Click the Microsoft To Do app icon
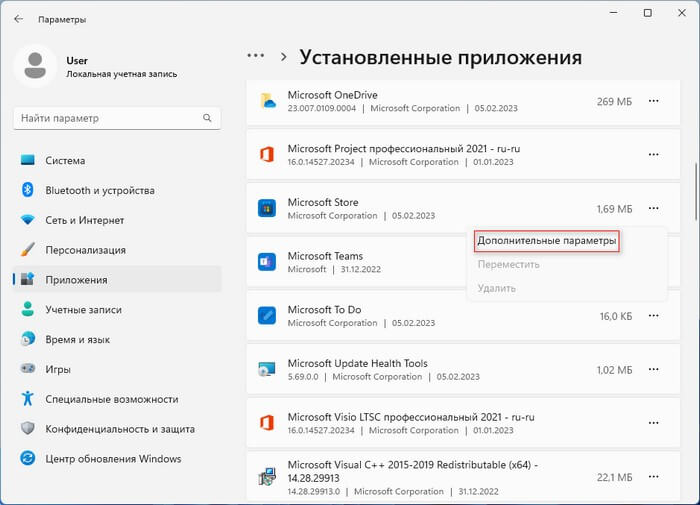The width and height of the screenshot is (700, 505). click(267, 316)
